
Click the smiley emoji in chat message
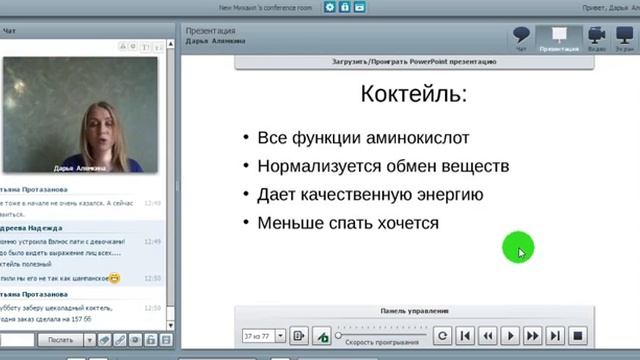(x=115, y=278)
